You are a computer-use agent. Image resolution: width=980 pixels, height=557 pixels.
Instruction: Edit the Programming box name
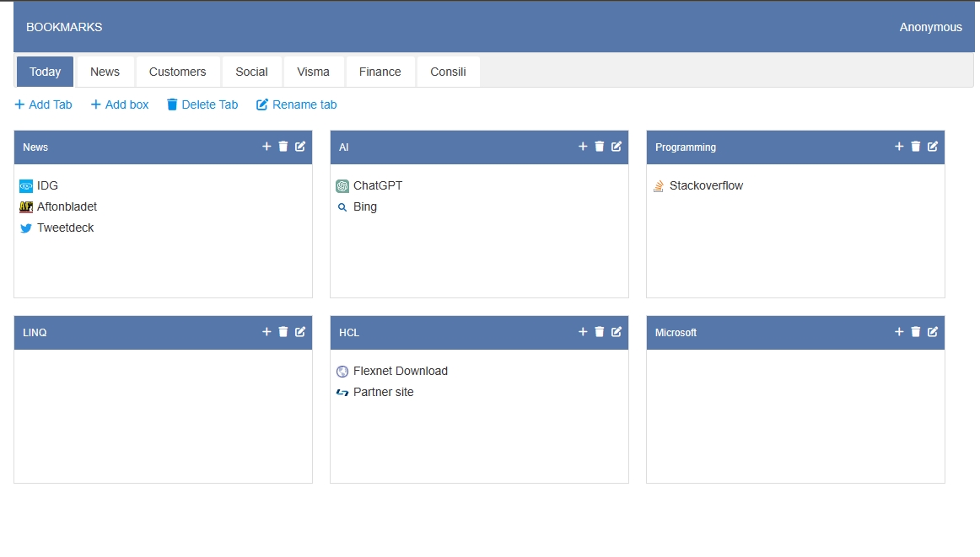pyautogui.click(x=933, y=146)
